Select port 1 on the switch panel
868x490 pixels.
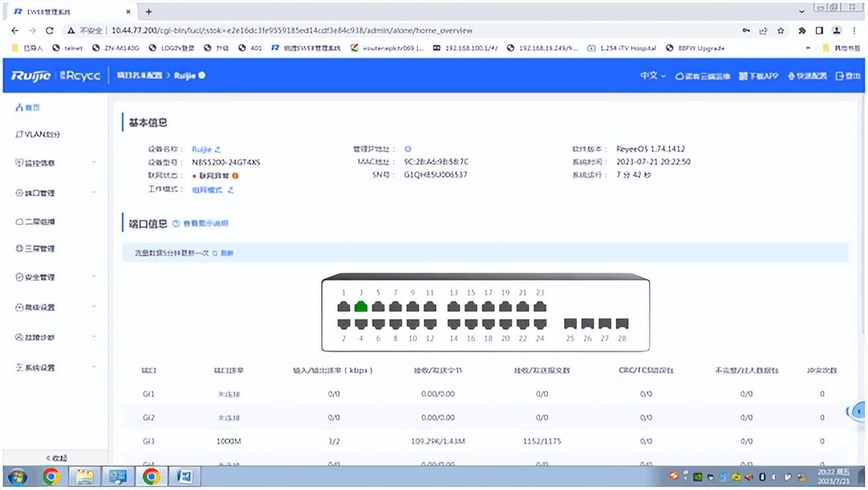tap(344, 307)
